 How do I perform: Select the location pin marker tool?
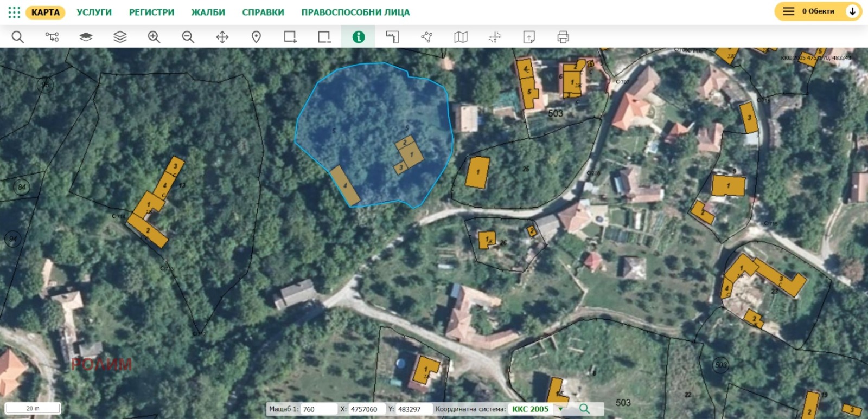(x=256, y=37)
